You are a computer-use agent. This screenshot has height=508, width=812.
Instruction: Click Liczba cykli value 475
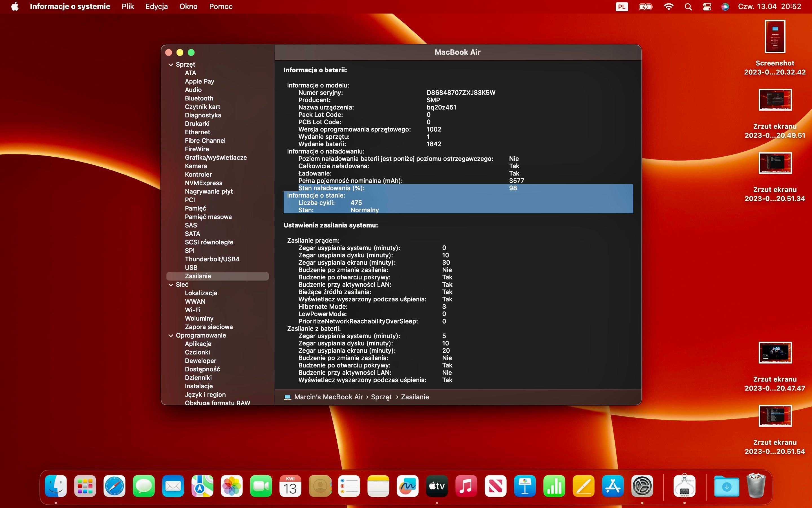[x=356, y=203]
